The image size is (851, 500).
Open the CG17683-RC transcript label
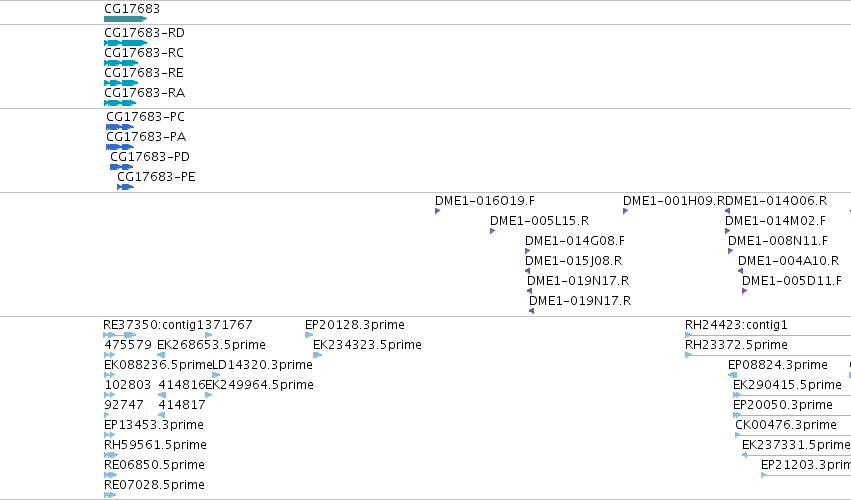click(x=144, y=53)
